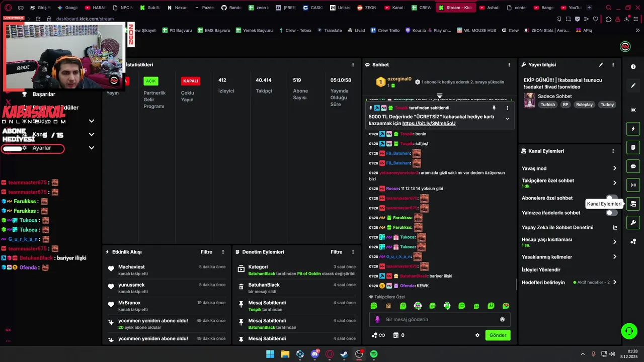Open File Explorer from the taskbar
644x362 pixels.
(x=285, y=354)
